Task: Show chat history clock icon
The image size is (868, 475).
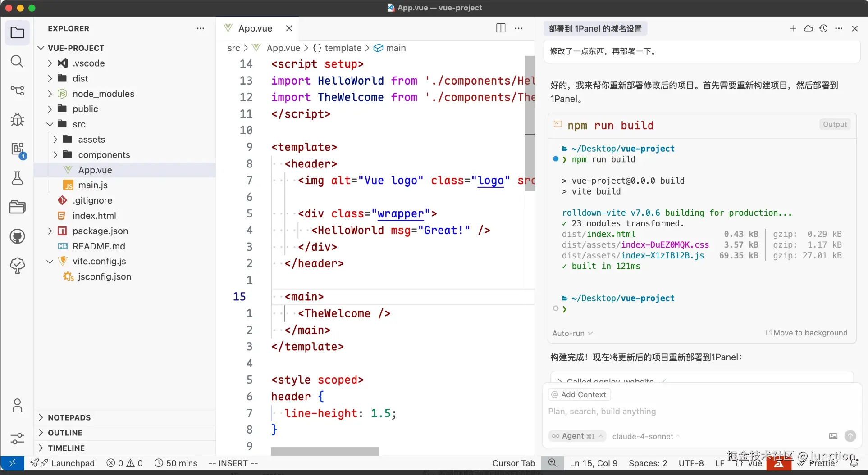Action: [823, 28]
